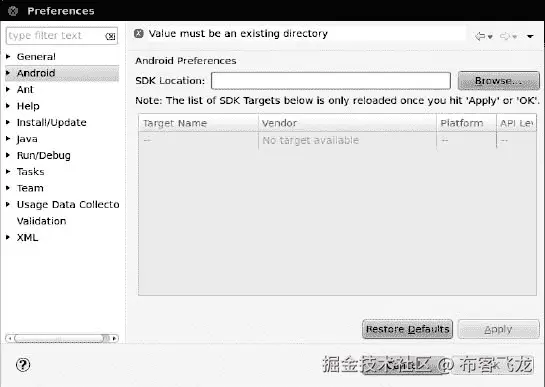The image size is (545, 387).
Task: Click Restore Defaults button
Action: 407,329
